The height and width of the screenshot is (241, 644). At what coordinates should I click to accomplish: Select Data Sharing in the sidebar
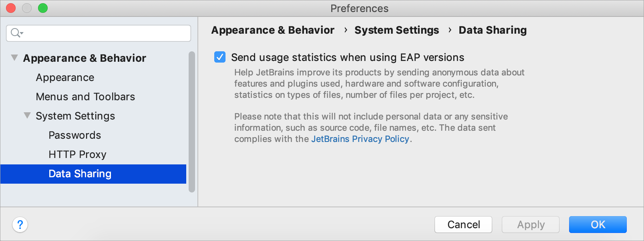(79, 174)
